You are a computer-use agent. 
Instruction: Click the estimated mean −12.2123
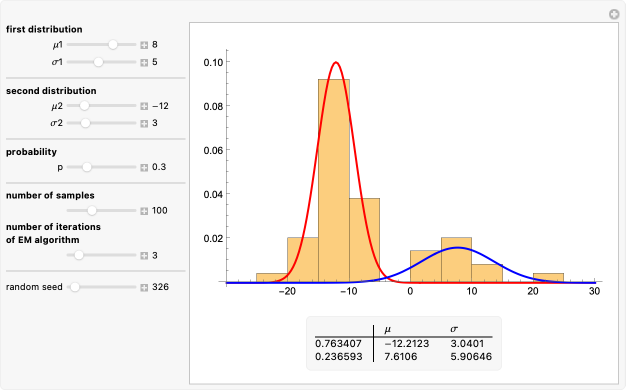406,343
